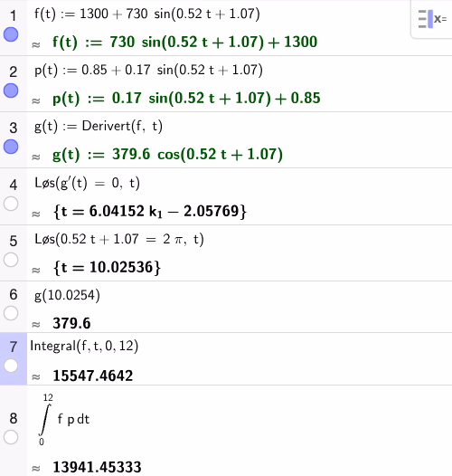Viewport: 452px width, 476px height.
Task: Edit the input f(t) := 1300 + 730 sin expression
Action: [x=147, y=14]
